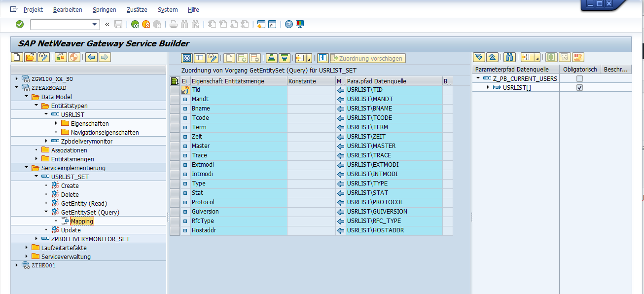
Task: Click the detail view icon in the mapping toolbar
Action: [x=199, y=58]
